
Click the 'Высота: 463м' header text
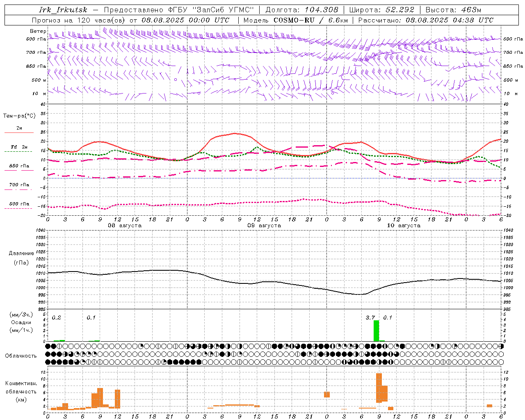coord(453,10)
